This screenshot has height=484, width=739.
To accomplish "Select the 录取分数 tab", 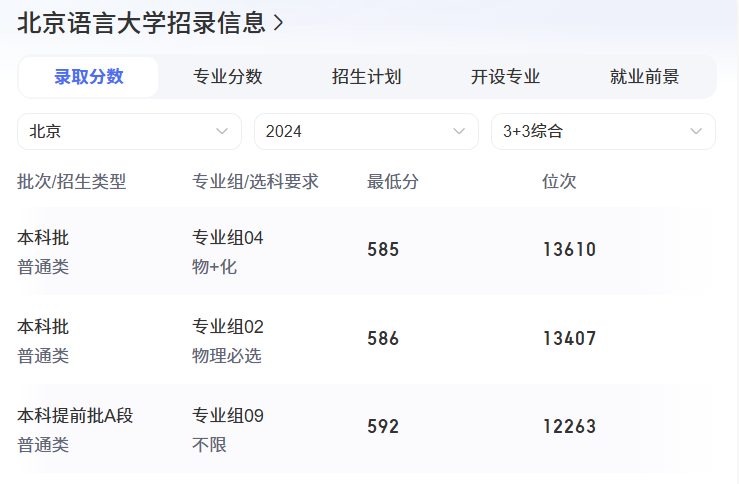I will [89, 77].
